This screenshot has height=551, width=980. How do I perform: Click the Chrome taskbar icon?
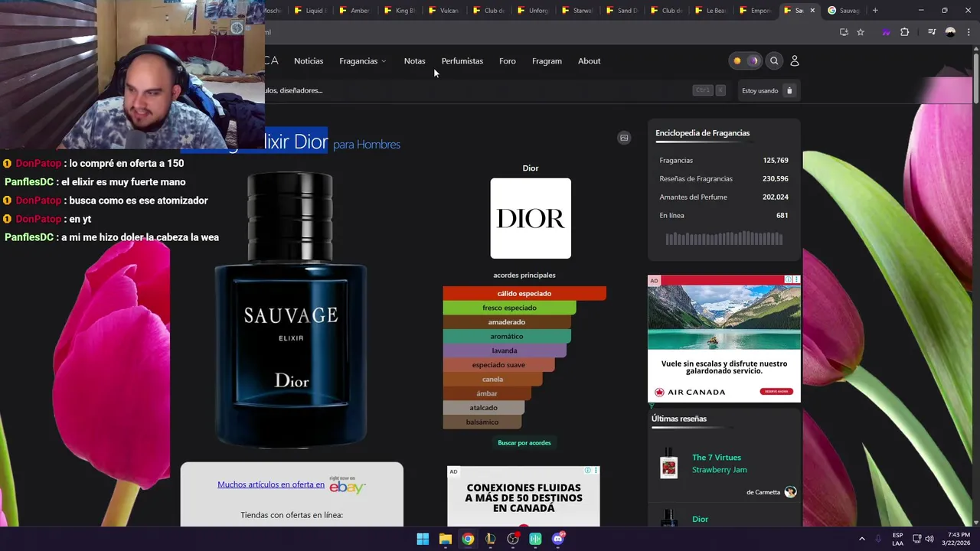point(468,539)
